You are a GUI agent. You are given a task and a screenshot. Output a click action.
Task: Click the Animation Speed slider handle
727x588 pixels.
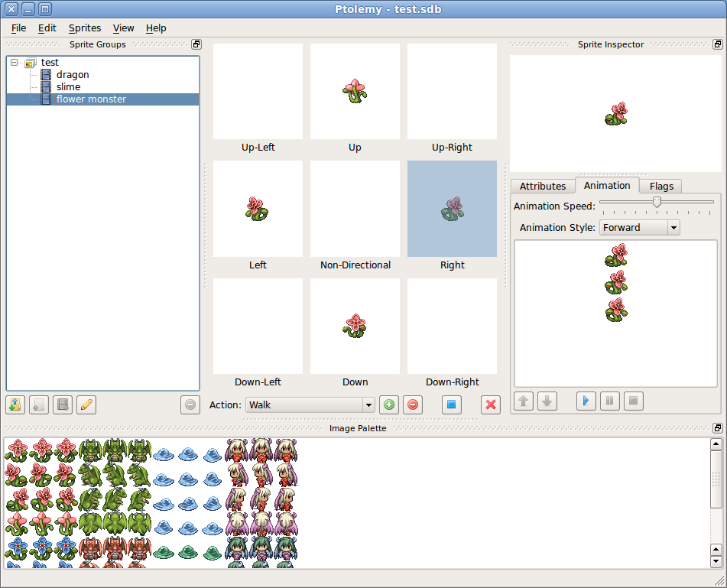click(x=657, y=202)
